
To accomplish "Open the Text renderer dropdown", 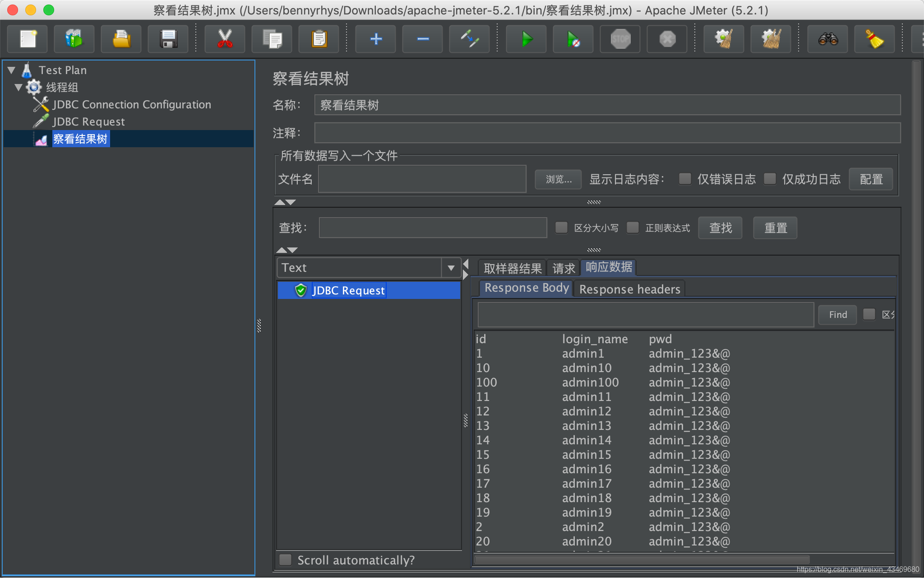I will tap(451, 268).
